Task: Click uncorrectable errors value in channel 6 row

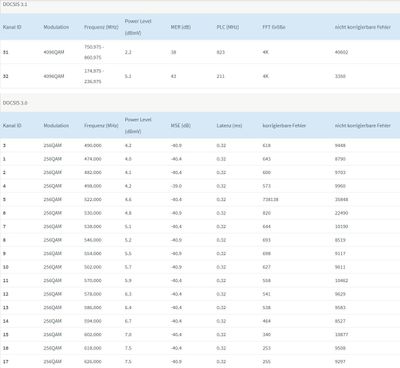Action: (341, 213)
